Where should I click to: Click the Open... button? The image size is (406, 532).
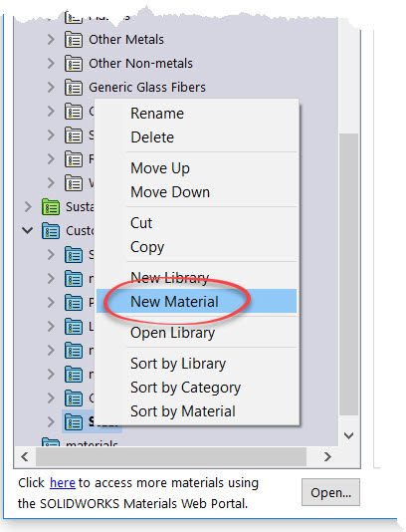(330, 492)
